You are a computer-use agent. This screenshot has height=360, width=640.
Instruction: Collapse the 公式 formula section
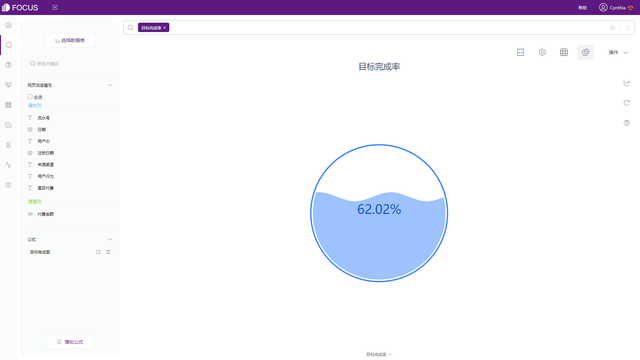pyautogui.click(x=110, y=239)
